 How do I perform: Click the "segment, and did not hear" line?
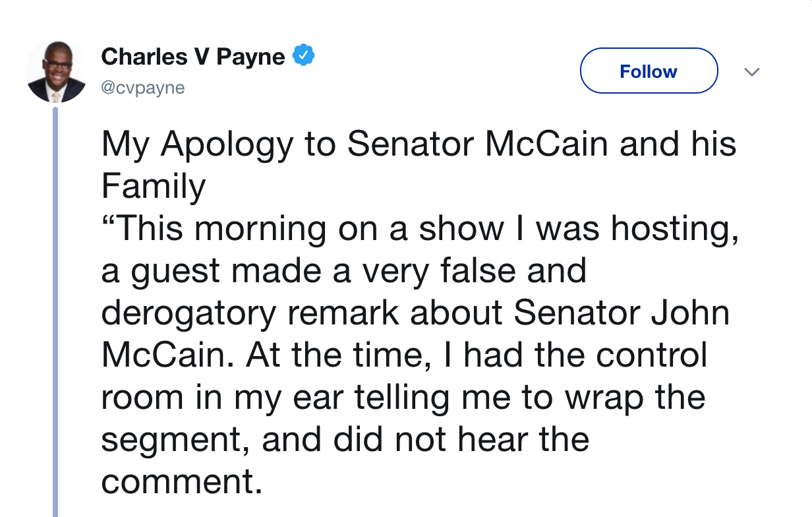[345, 440]
